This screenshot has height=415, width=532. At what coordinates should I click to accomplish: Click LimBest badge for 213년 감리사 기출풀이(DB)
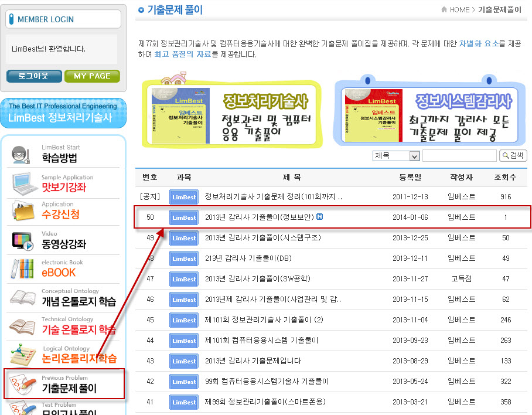(184, 258)
